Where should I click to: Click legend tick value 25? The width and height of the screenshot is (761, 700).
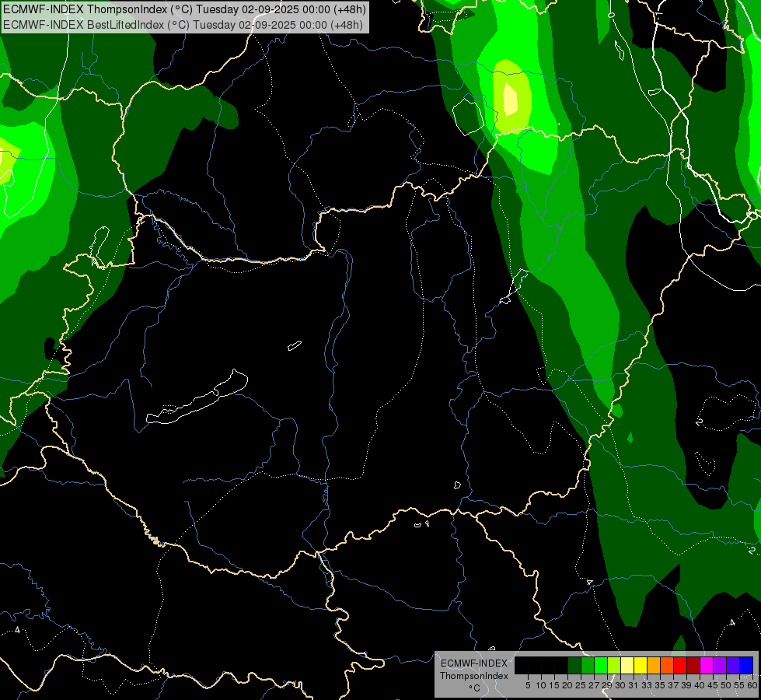(x=581, y=685)
